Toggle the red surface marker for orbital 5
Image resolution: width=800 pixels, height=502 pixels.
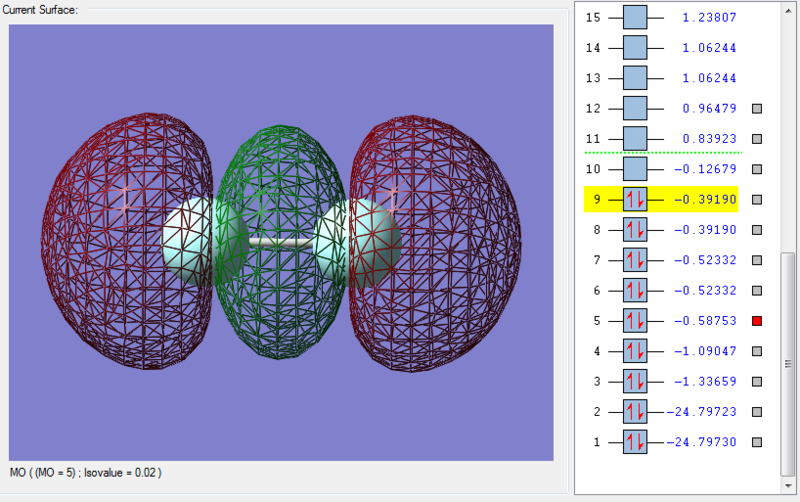click(757, 321)
